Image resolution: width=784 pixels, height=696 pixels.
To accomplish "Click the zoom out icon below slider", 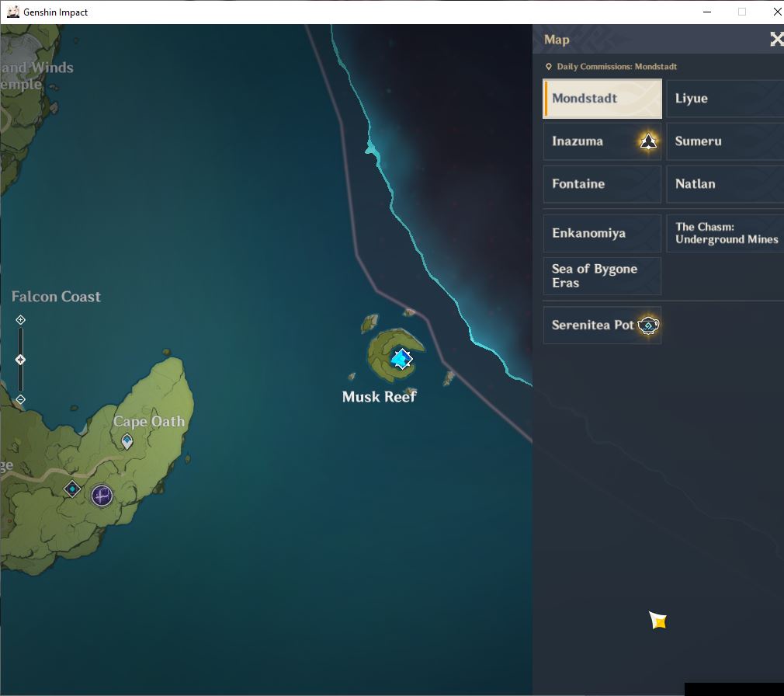I will [20, 399].
